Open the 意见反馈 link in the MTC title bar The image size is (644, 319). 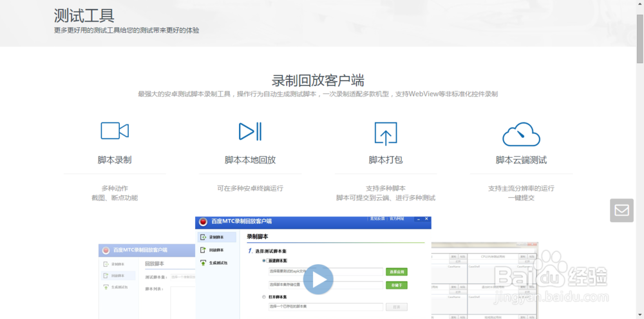coord(377,218)
